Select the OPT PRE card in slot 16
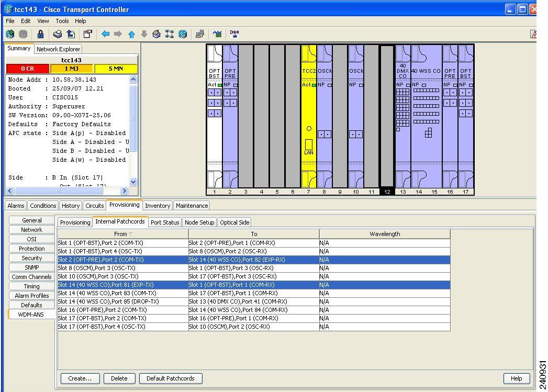The image size is (548, 392). tap(450, 116)
